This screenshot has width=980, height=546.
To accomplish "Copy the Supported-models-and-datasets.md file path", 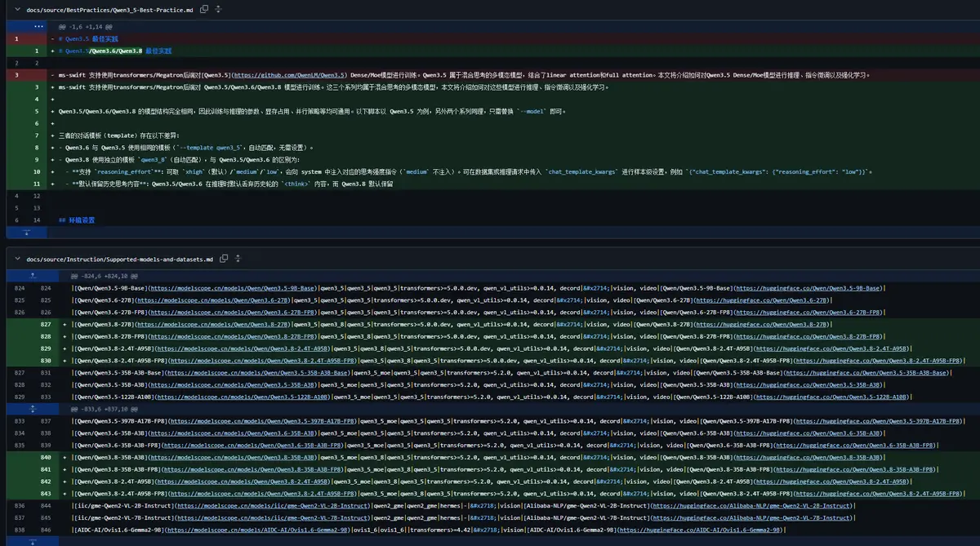I will point(223,259).
